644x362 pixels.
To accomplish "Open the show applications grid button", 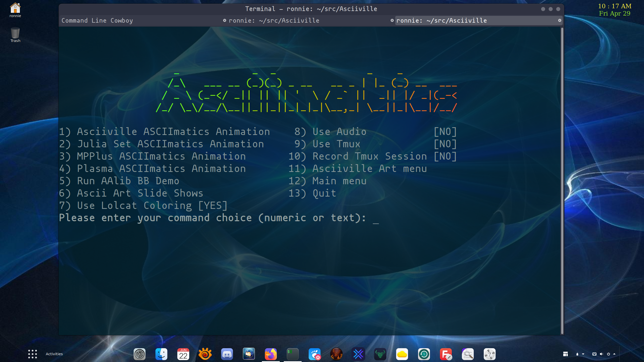I will pos(32,354).
